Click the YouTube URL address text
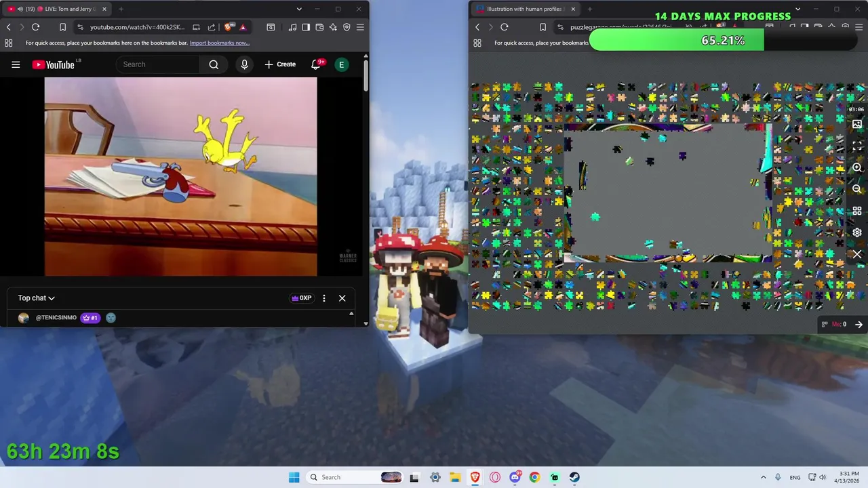This screenshot has height=488, width=868. [x=137, y=27]
